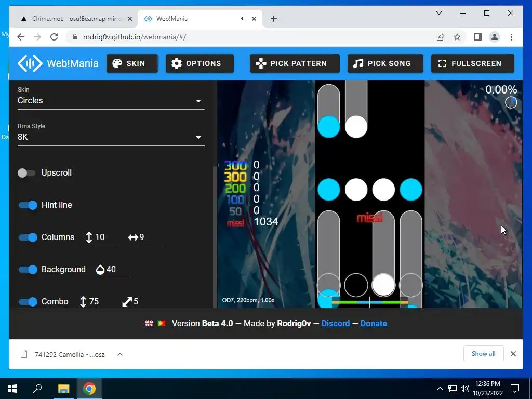
Task: Click the site lock icon
Action: (x=75, y=37)
